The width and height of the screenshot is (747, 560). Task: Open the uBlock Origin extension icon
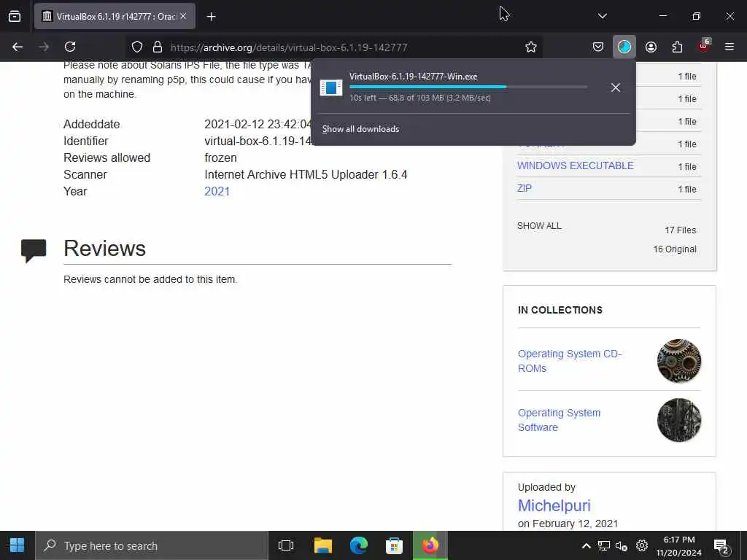(704, 46)
